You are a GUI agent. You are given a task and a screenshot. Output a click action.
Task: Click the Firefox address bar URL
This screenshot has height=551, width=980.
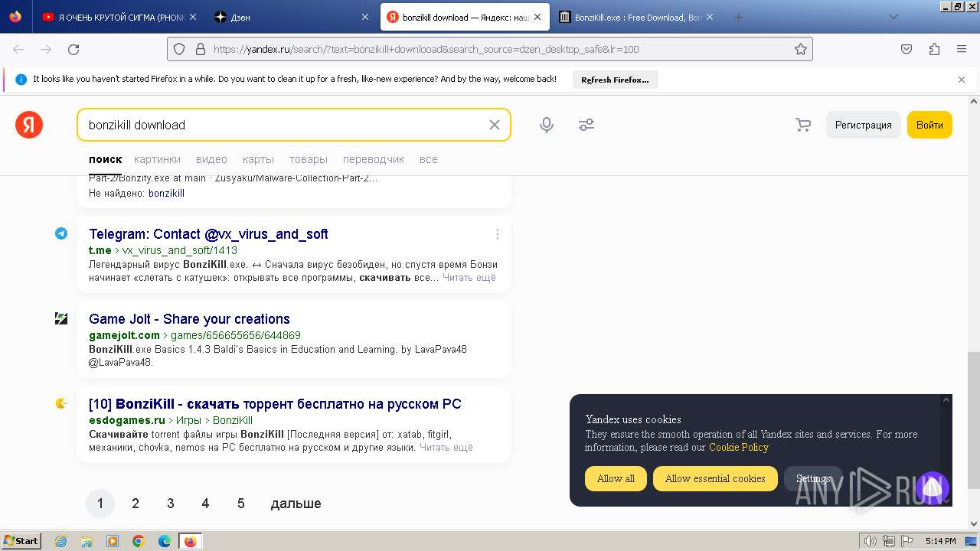pos(490,49)
